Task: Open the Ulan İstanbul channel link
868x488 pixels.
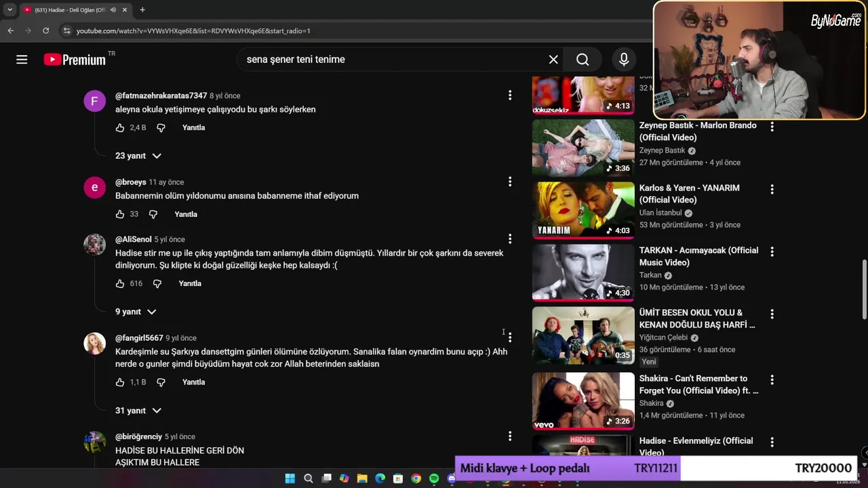Action: [660, 213]
